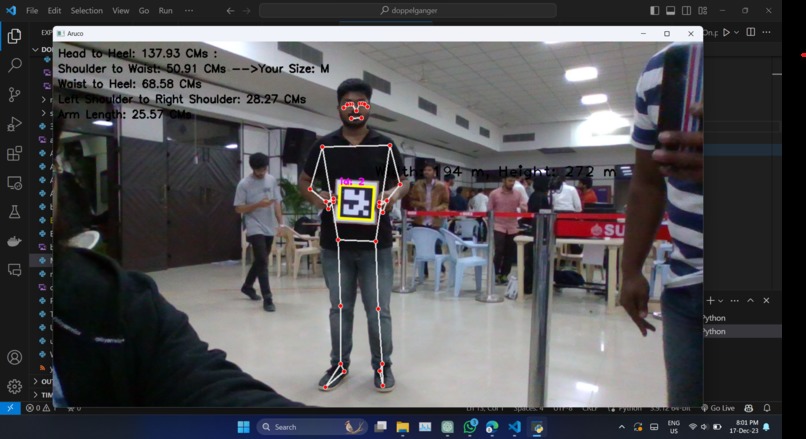This screenshot has height=439, width=806.
Task: Open editor More Actions ellipsis
Action: [766, 32]
